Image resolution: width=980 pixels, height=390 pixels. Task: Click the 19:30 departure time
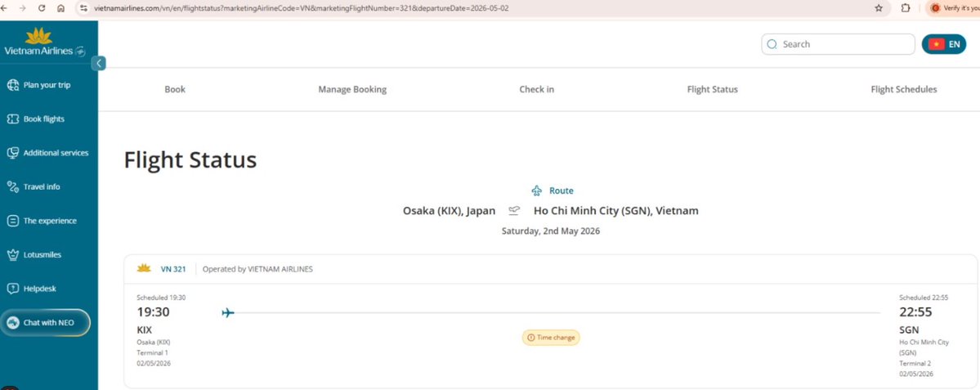[x=153, y=312]
